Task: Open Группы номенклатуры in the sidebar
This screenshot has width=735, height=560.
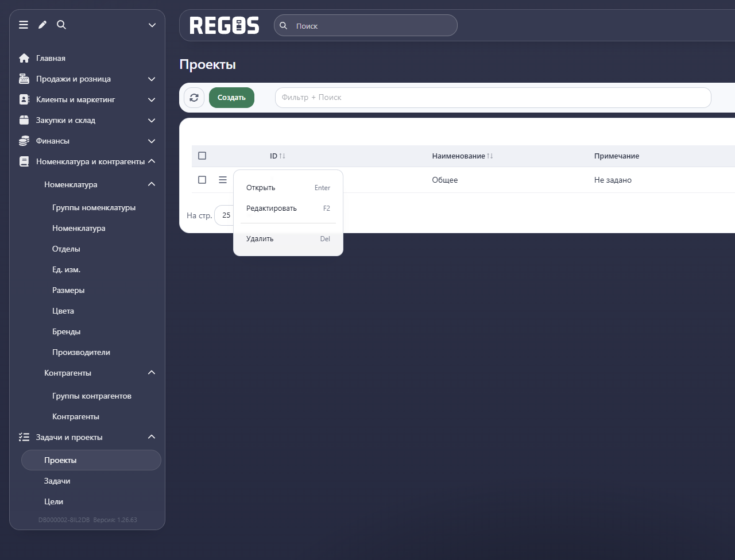Action: pos(94,207)
